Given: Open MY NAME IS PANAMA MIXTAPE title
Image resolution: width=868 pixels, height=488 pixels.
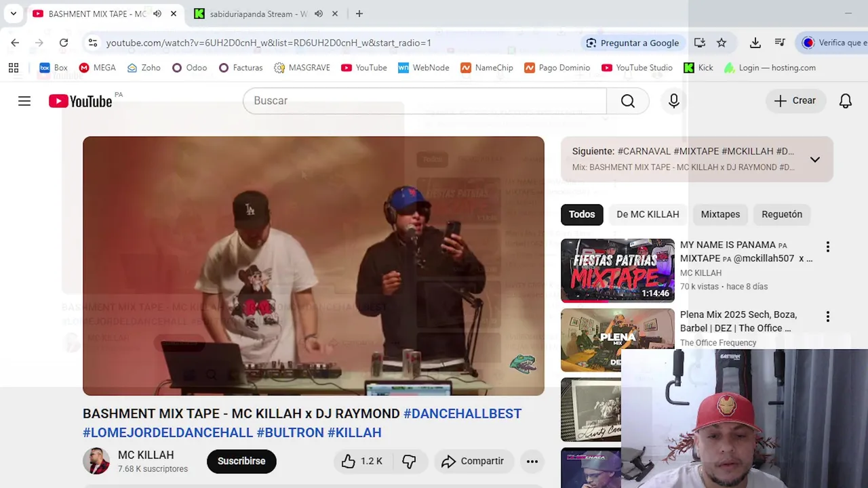Looking at the screenshot, I should (746, 251).
